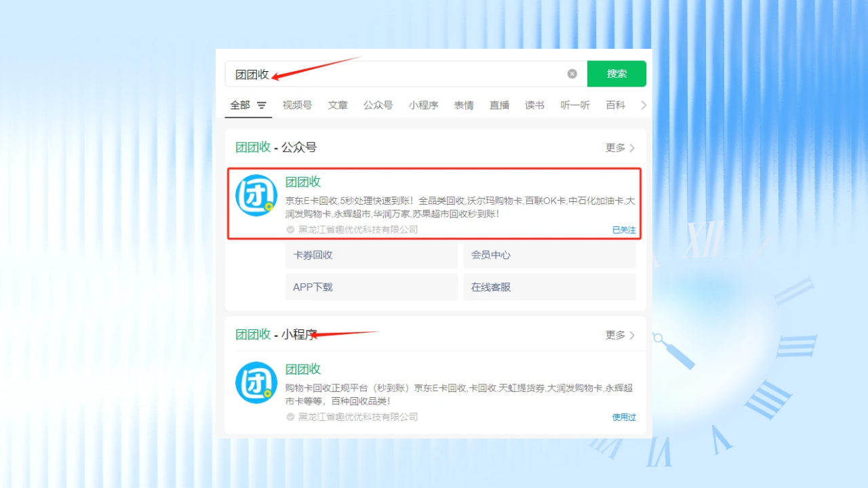Open the 团团收 小程序 logo avatar
Viewport: 868px width, 488px height.
coord(256,383)
